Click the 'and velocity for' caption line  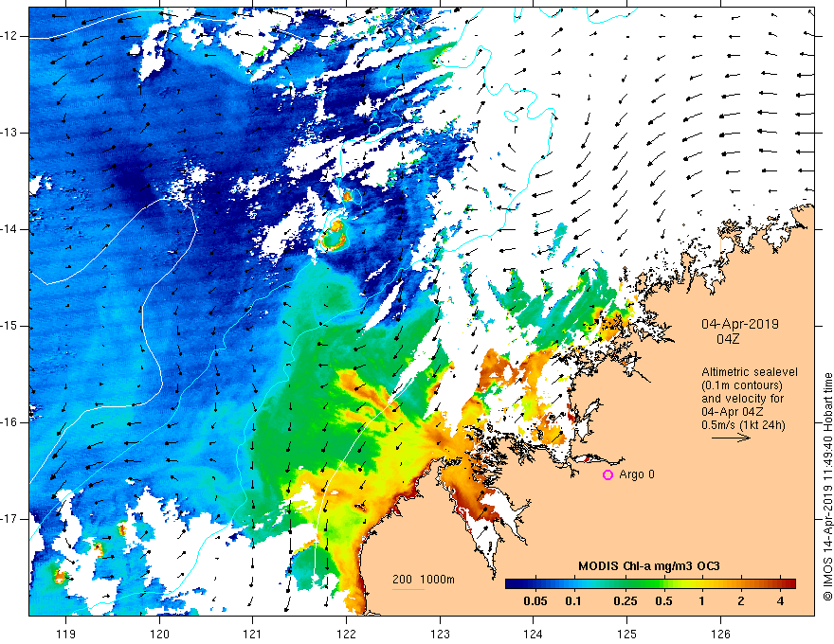[742, 399]
